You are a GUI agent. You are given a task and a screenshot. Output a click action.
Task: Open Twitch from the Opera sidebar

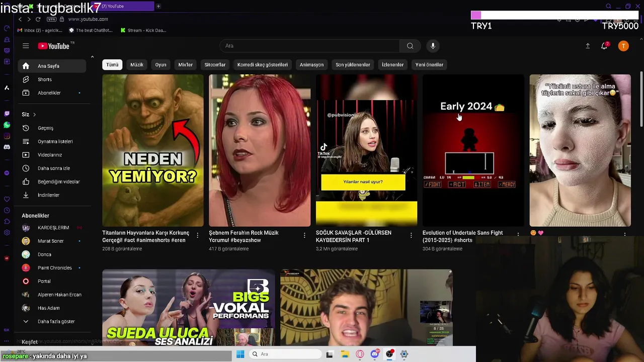coord(7,114)
